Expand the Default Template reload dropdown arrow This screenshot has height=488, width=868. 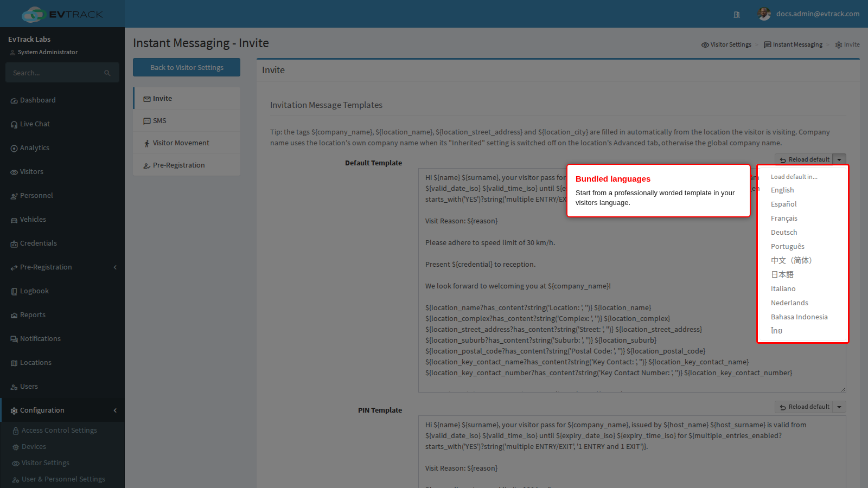pos(839,159)
